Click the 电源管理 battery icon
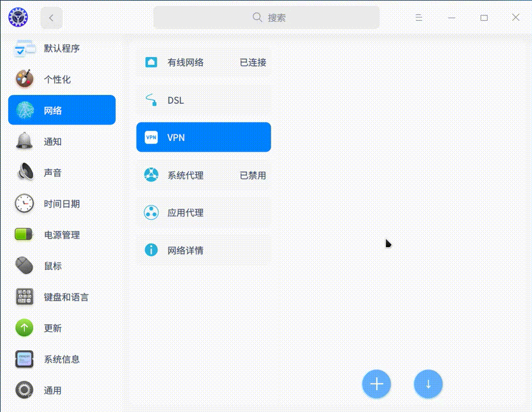Viewport: 532px width, 412px height. [24, 234]
